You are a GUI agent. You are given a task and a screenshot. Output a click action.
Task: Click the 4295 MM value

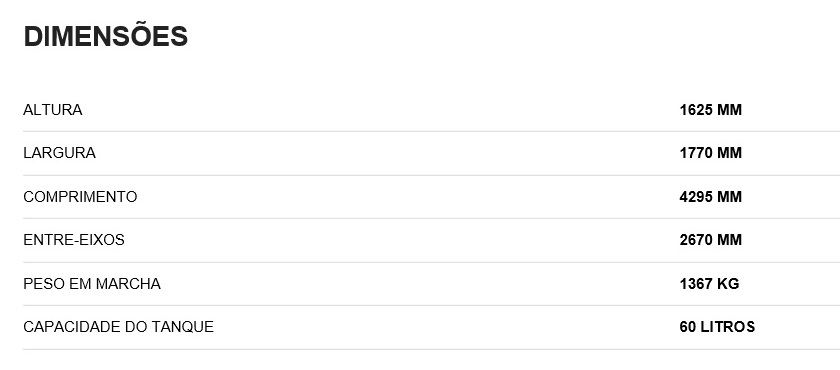[710, 197]
